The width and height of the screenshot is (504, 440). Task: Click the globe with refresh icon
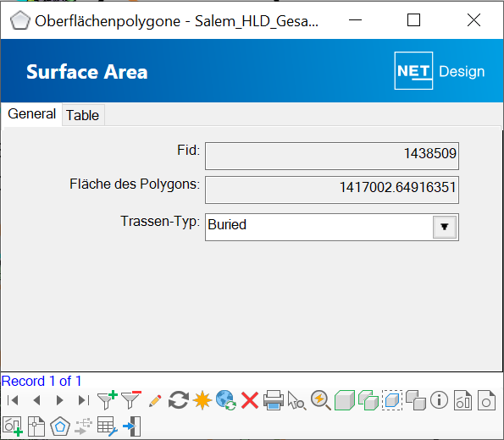[226, 400]
